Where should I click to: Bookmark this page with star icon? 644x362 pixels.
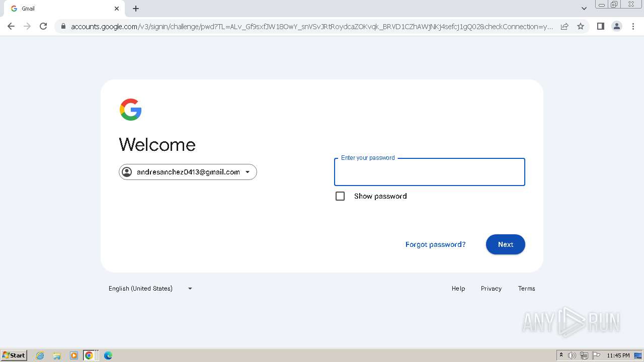tap(581, 26)
